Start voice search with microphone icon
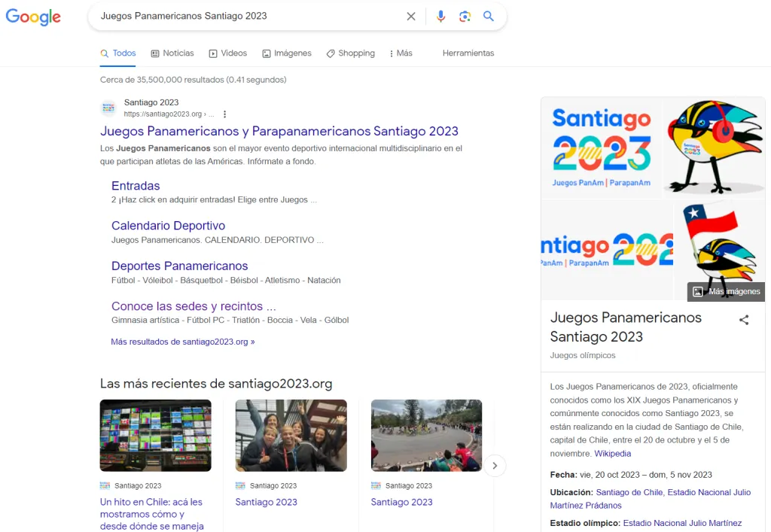 pyautogui.click(x=440, y=16)
